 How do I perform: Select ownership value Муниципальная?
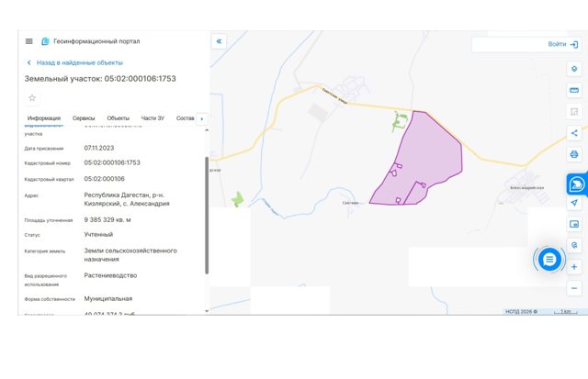[x=108, y=298]
